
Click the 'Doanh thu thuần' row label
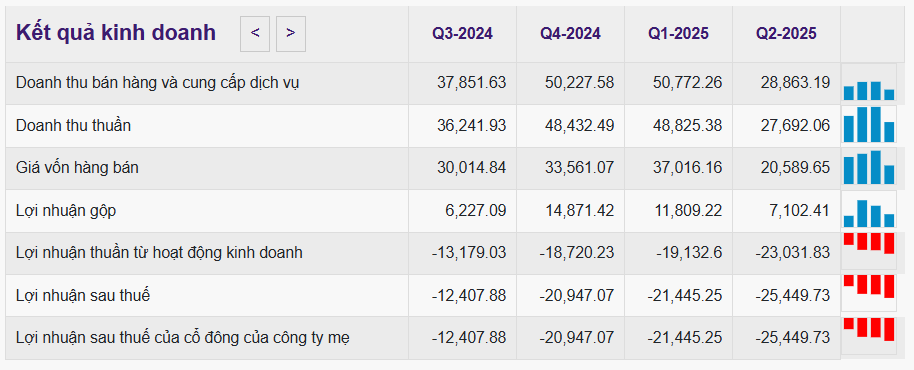click(x=73, y=125)
